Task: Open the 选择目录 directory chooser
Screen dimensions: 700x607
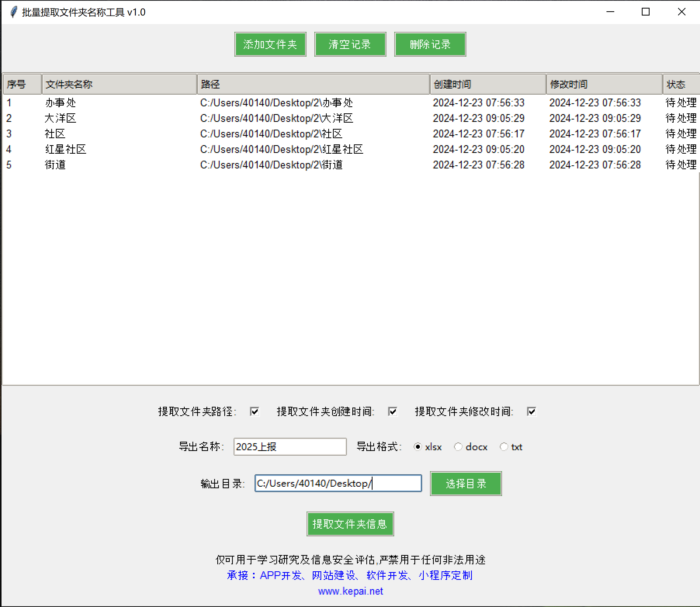Action: [466, 484]
